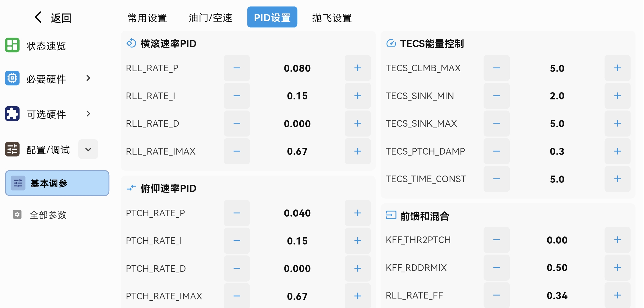
Task: Switch to the 抛飞设置 tab
Action: tap(332, 18)
